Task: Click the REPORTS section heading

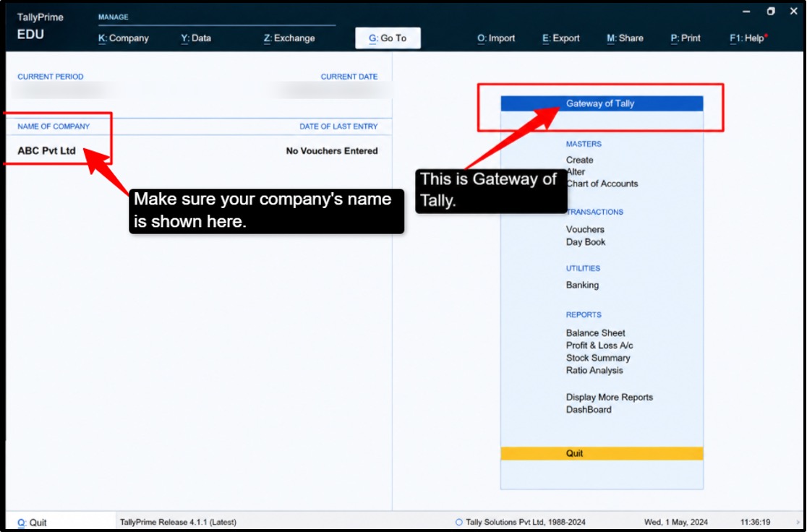Action: pyautogui.click(x=584, y=315)
